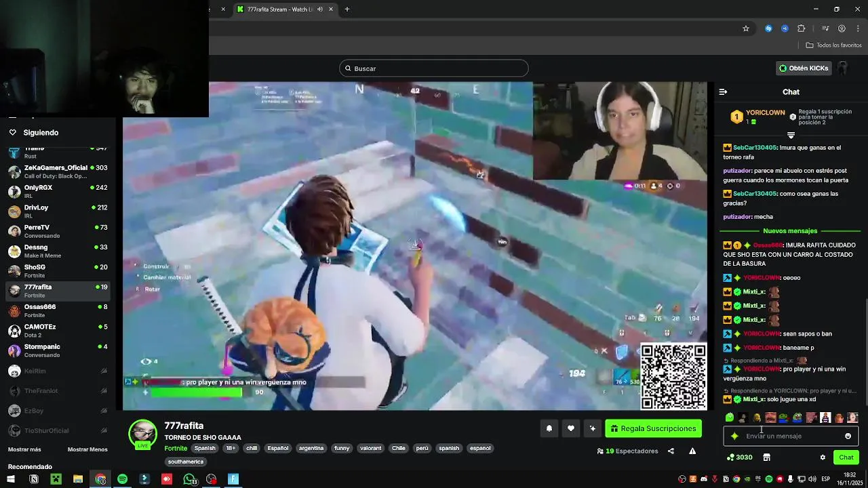Report the stream using the warning triangle icon
The height and width of the screenshot is (488, 868).
(692, 451)
